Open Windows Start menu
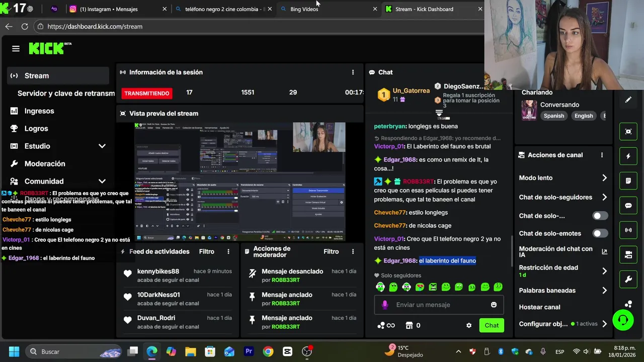 click(x=14, y=351)
